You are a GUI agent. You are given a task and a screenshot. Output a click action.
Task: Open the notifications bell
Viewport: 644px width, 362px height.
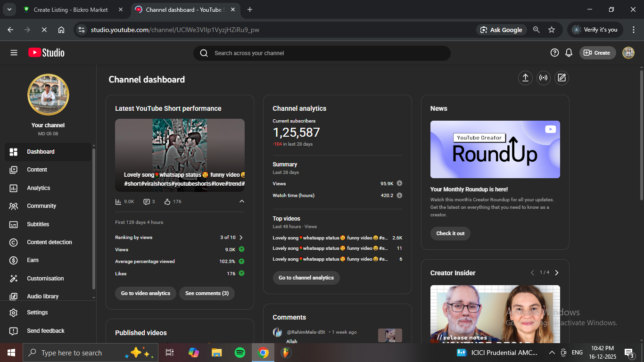click(x=569, y=53)
